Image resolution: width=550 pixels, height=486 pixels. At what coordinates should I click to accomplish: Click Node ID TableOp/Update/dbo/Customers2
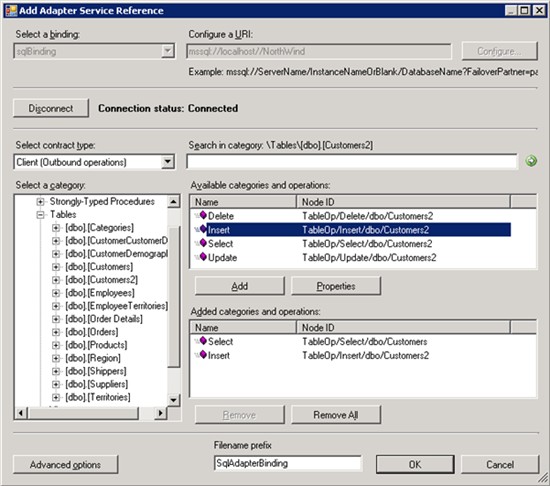(x=369, y=258)
